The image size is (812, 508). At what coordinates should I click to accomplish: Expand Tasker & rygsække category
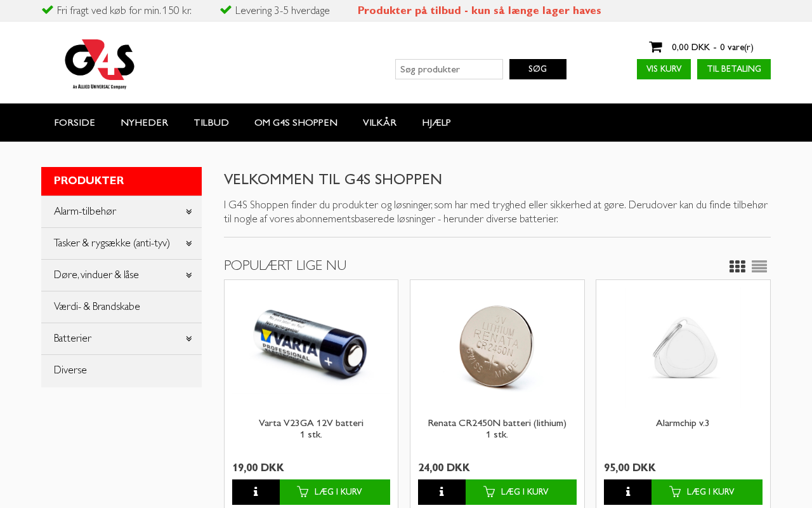point(188,244)
